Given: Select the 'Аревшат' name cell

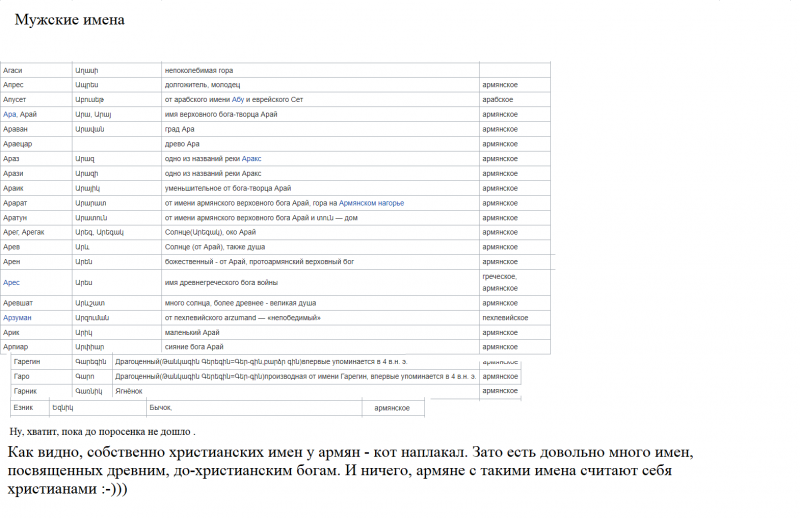Looking at the screenshot, I should [37, 303].
